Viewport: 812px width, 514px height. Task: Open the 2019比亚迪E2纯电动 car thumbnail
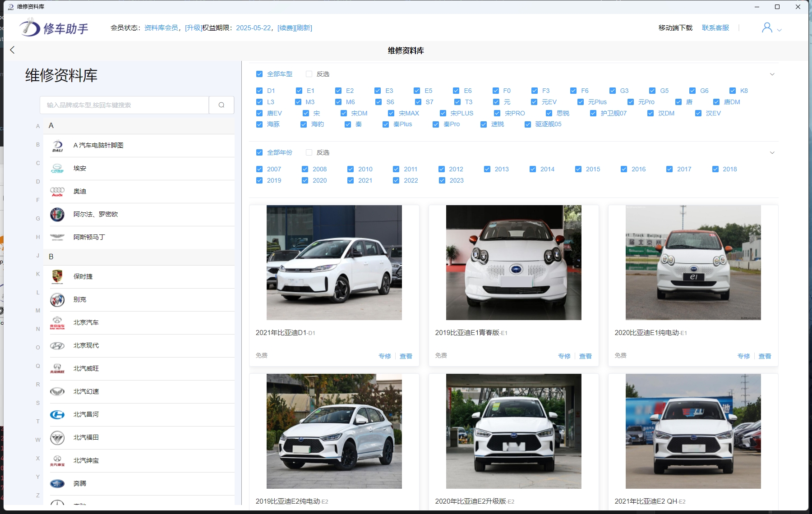click(x=334, y=431)
